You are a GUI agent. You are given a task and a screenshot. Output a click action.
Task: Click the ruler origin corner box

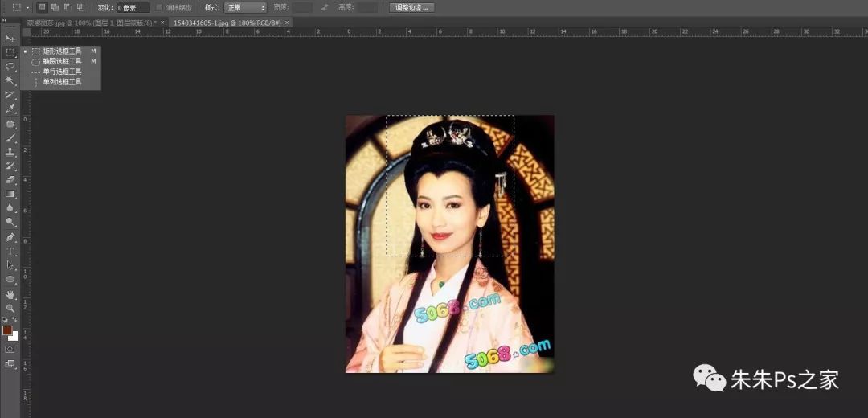click(x=26, y=32)
